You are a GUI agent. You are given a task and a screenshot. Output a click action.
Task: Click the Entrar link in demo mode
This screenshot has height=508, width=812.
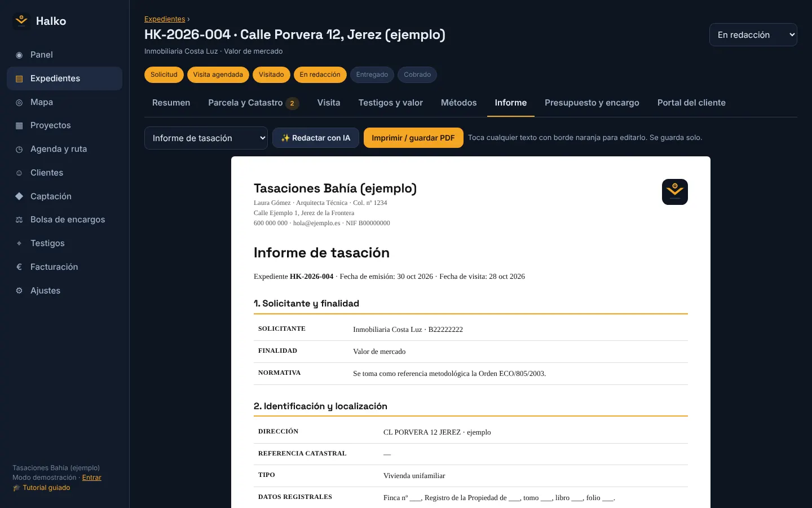click(x=92, y=478)
